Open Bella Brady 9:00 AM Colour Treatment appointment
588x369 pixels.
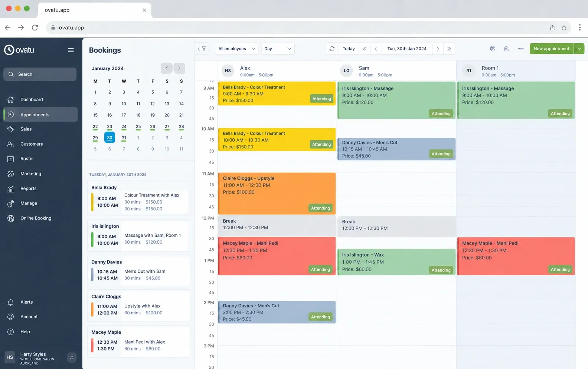(277, 94)
